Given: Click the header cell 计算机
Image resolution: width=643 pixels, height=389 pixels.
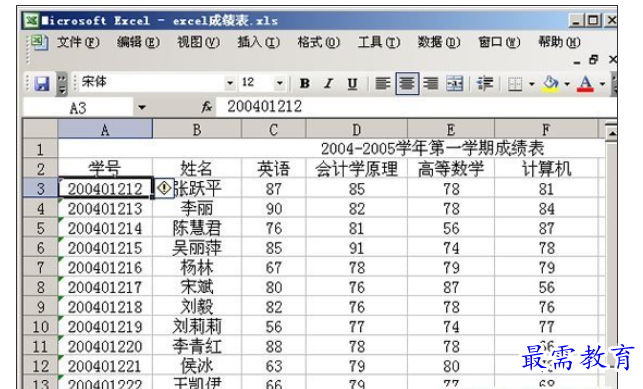Looking at the screenshot, I should 546,168.
